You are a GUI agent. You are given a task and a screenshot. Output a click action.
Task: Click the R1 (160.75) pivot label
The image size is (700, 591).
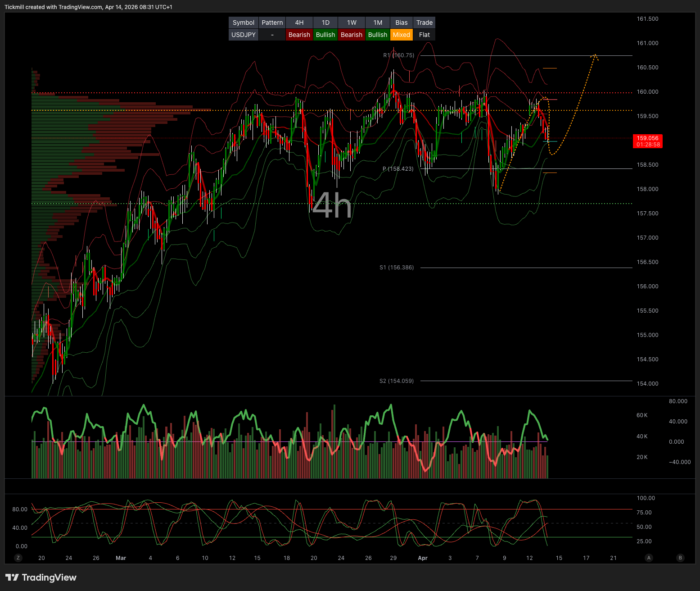pyautogui.click(x=398, y=55)
